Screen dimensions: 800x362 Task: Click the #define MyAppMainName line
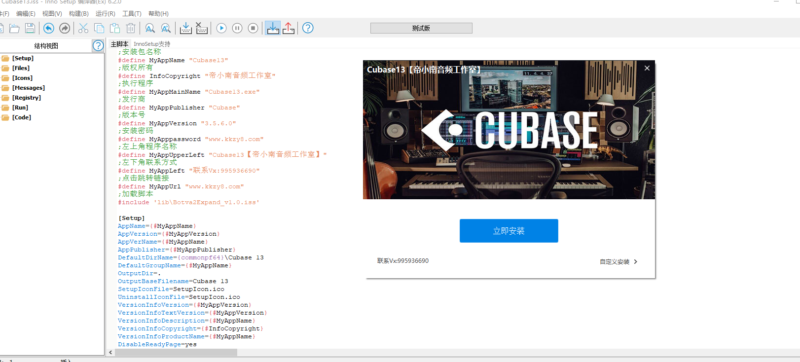point(189,92)
